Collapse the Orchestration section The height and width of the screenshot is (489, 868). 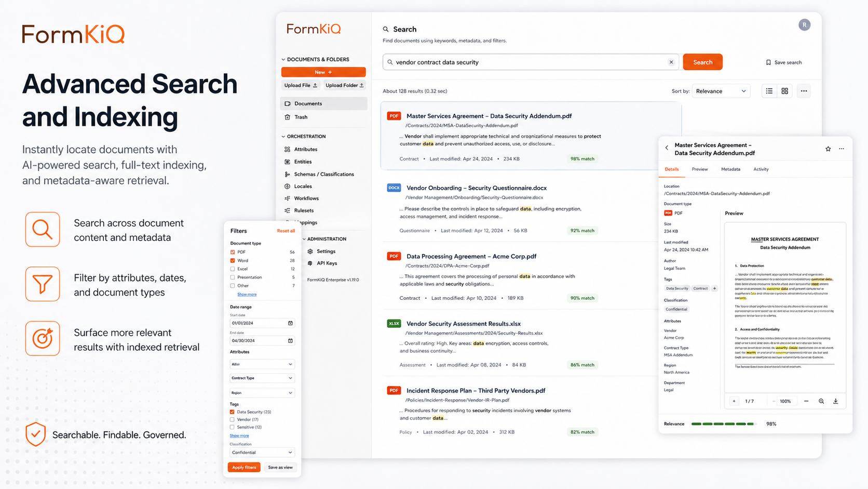click(283, 137)
